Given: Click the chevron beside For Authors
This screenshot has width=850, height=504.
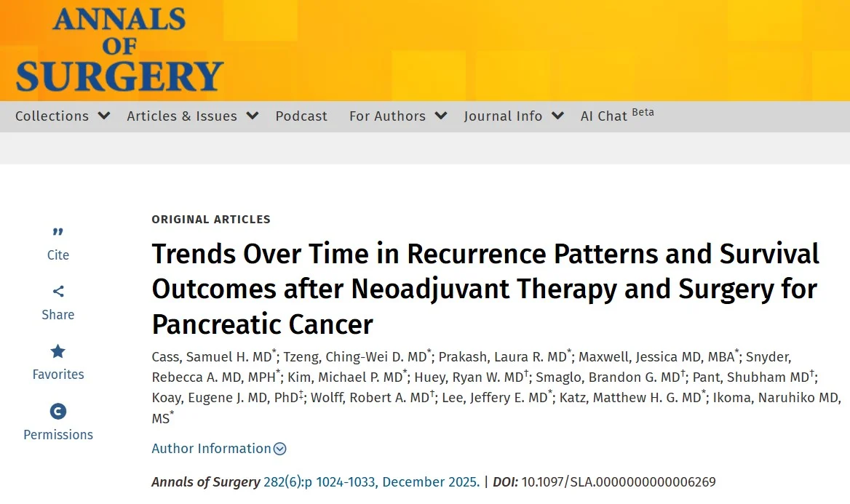Looking at the screenshot, I should (x=441, y=116).
